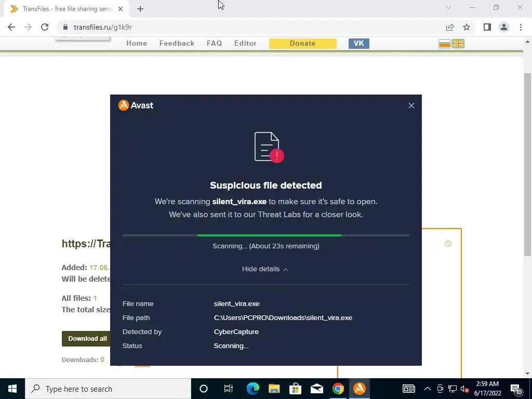Click the scanning progress bar
The width and height of the screenshot is (532, 399).
[x=266, y=235]
